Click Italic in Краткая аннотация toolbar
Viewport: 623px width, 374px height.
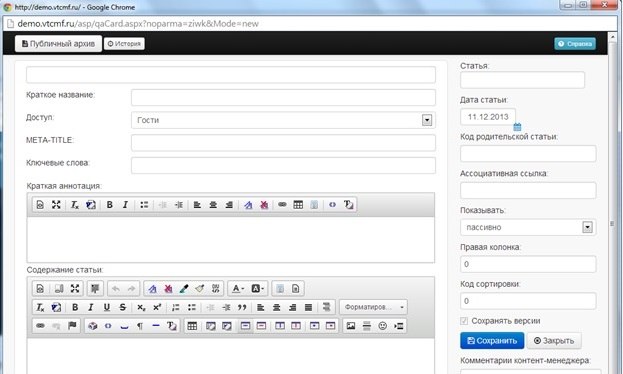click(x=125, y=205)
